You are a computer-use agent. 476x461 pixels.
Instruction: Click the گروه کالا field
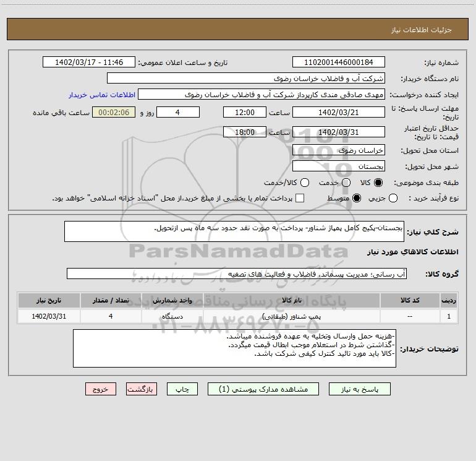coord(237,274)
